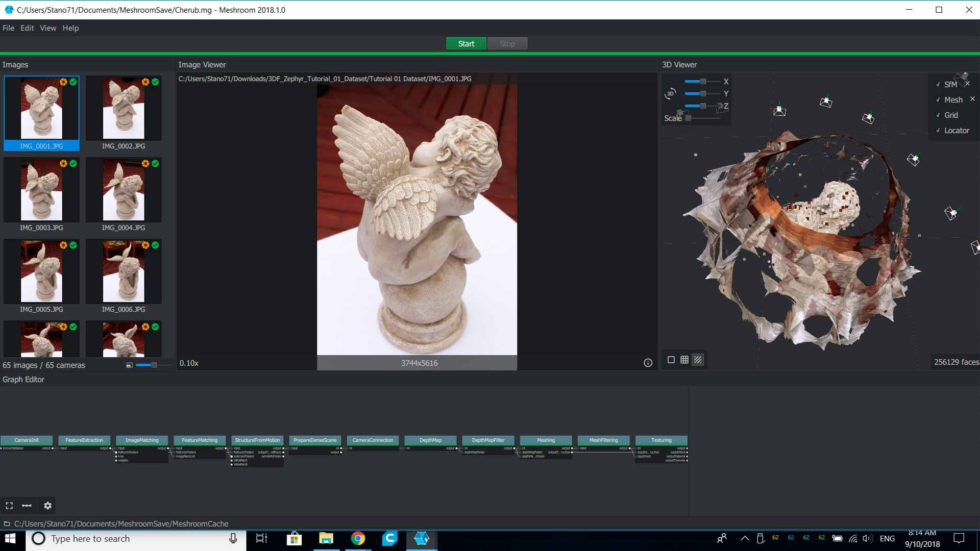Open the File menu
The image size is (980, 551).
8,28
